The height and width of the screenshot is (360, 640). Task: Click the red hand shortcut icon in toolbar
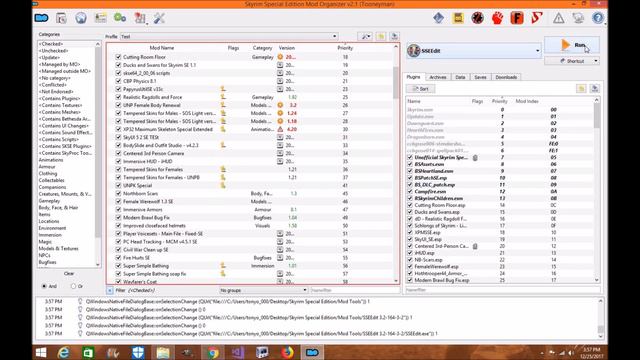(497, 18)
